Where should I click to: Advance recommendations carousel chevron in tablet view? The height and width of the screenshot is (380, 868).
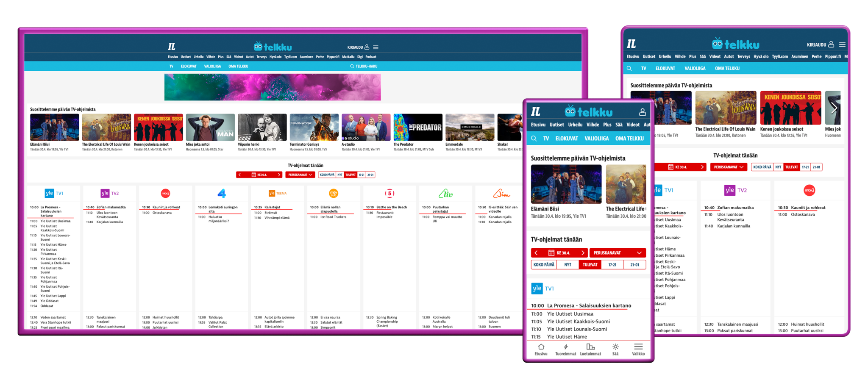tap(834, 108)
